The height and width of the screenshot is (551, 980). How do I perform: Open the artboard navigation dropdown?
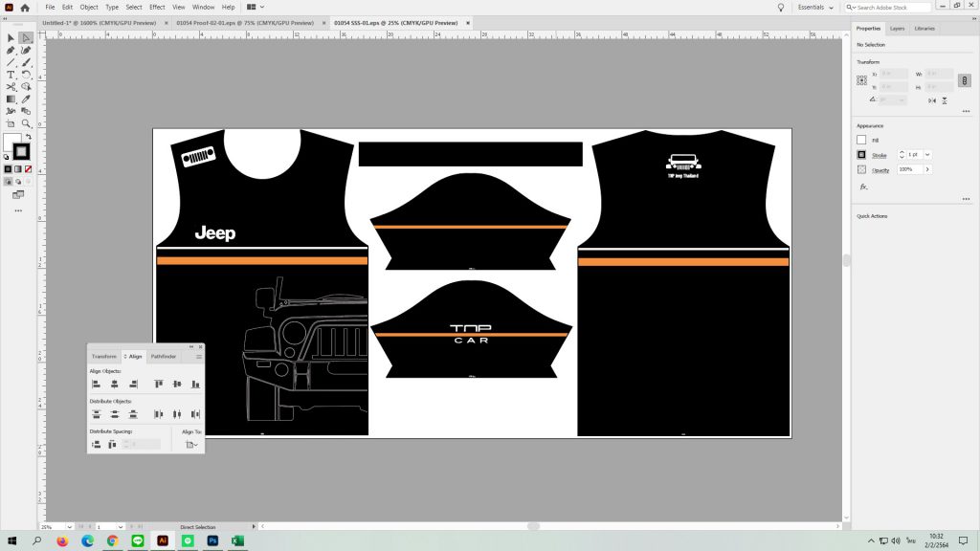[120, 527]
